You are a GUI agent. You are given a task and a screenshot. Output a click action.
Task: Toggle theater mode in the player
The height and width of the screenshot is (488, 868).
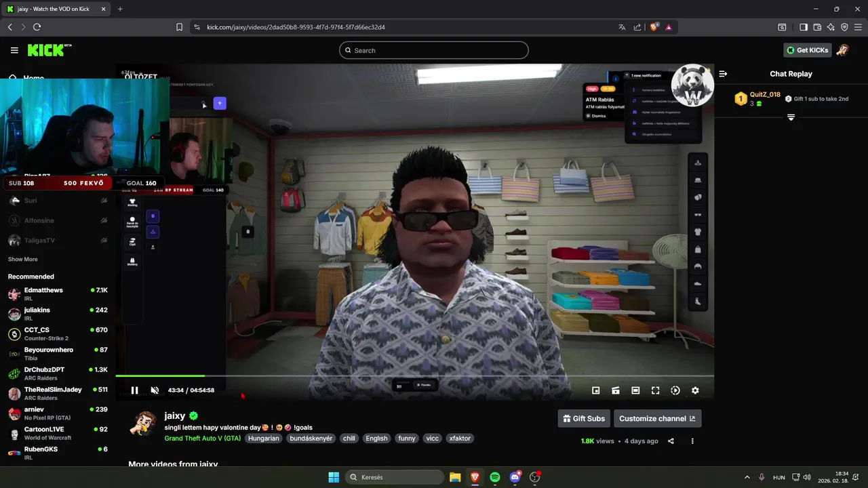pyautogui.click(x=635, y=390)
